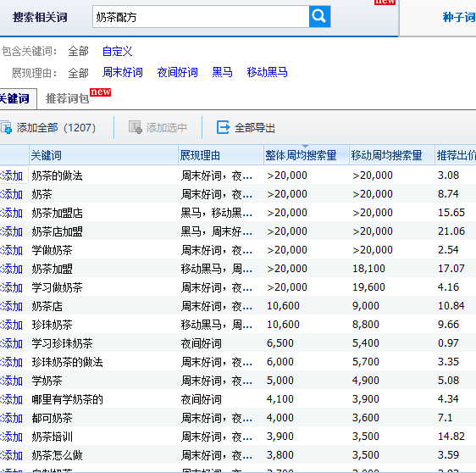Viewport: 476px width, 473px height.
Task: Open the 种子词 tab
Action: pos(458,17)
